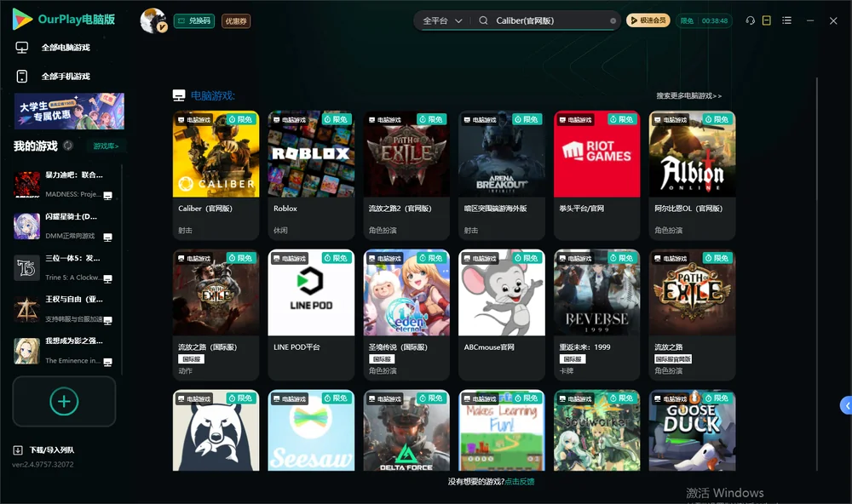Open 下载/导入列队 download queue
The width and height of the screenshot is (852, 504).
[x=44, y=450]
